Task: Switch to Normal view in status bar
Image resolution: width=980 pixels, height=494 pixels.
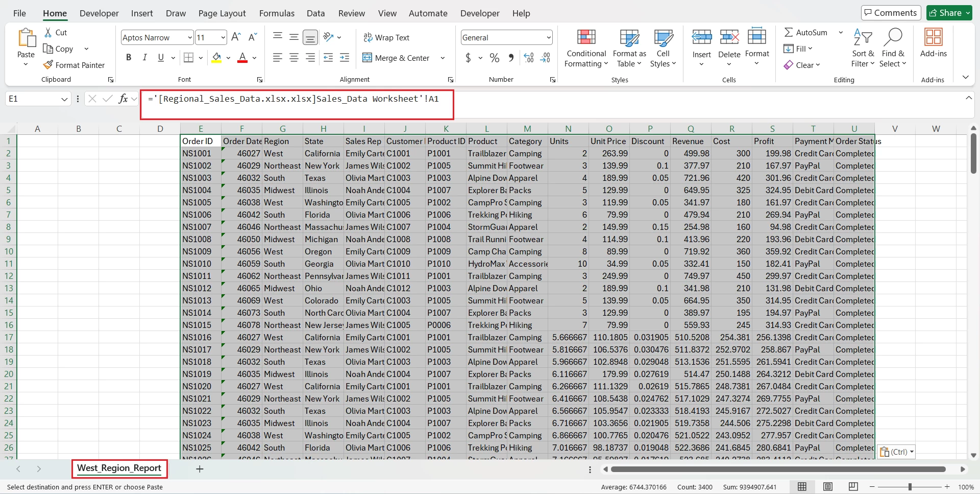Action: (x=802, y=486)
